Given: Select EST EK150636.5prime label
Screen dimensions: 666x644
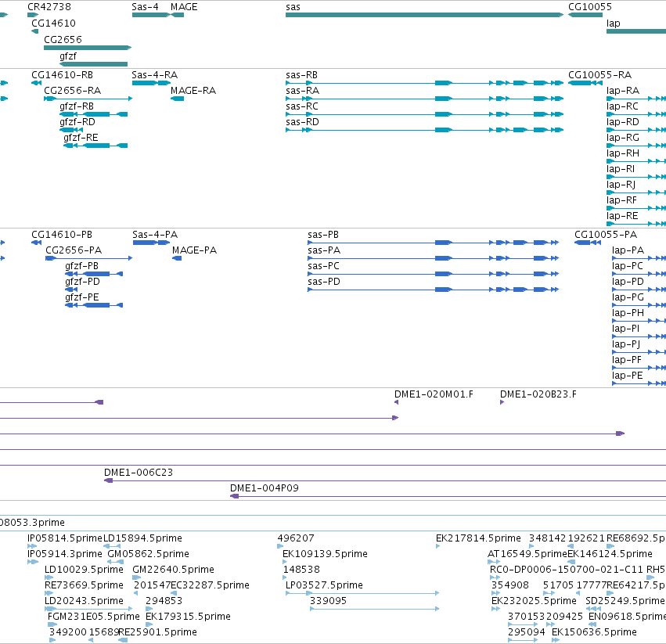Looking at the screenshot, I should tap(594, 632).
